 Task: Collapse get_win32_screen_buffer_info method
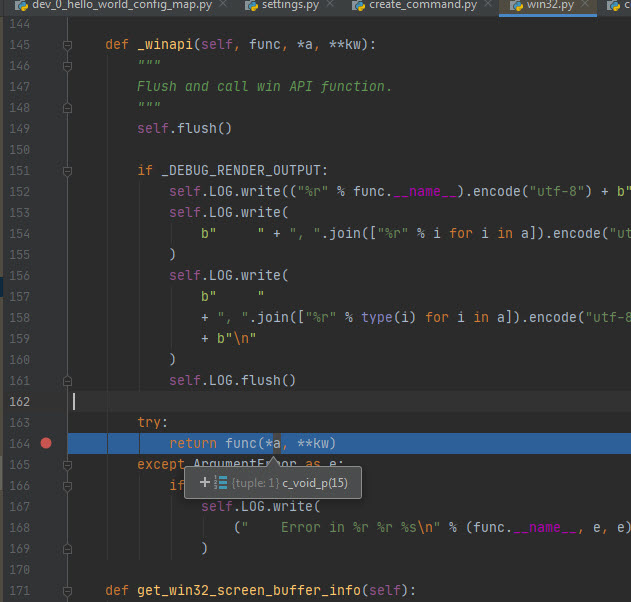click(x=68, y=591)
